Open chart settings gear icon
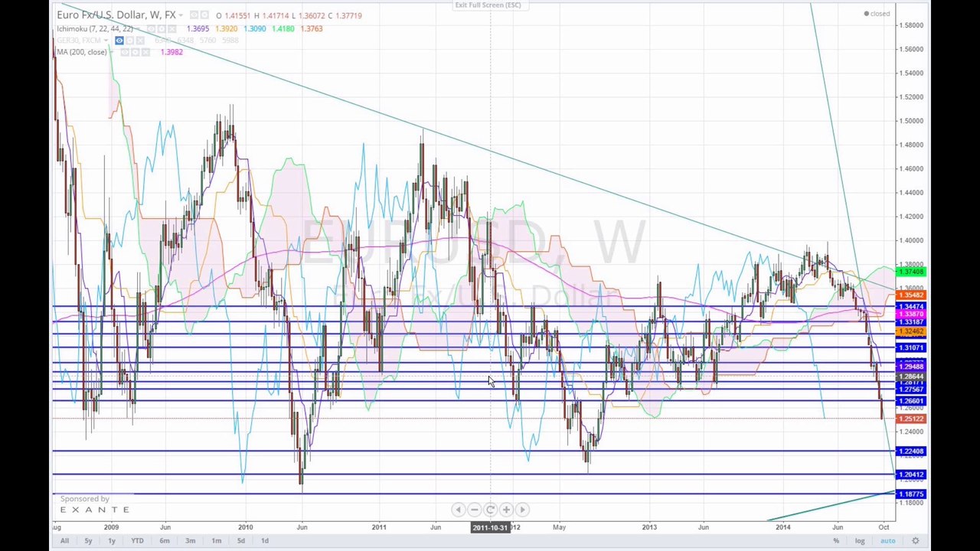 pyautogui.click(x=915, y=541)
